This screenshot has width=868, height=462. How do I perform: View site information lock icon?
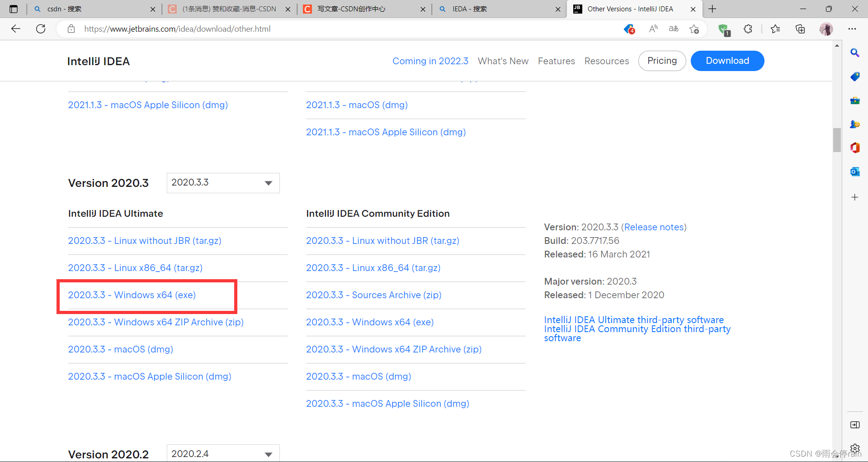click(x=71, y=29)
